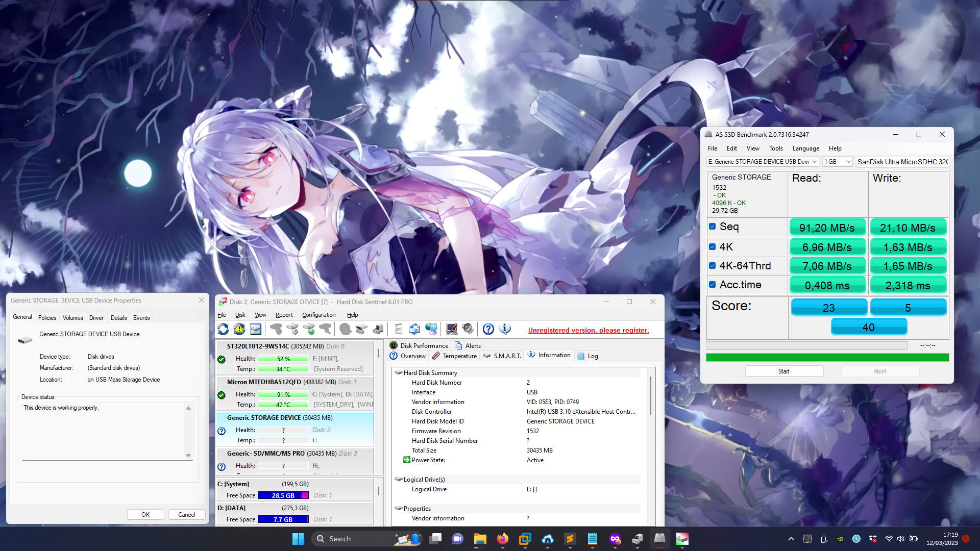
Task: Switch to the Temperature tab
Action: click(454, 356)
